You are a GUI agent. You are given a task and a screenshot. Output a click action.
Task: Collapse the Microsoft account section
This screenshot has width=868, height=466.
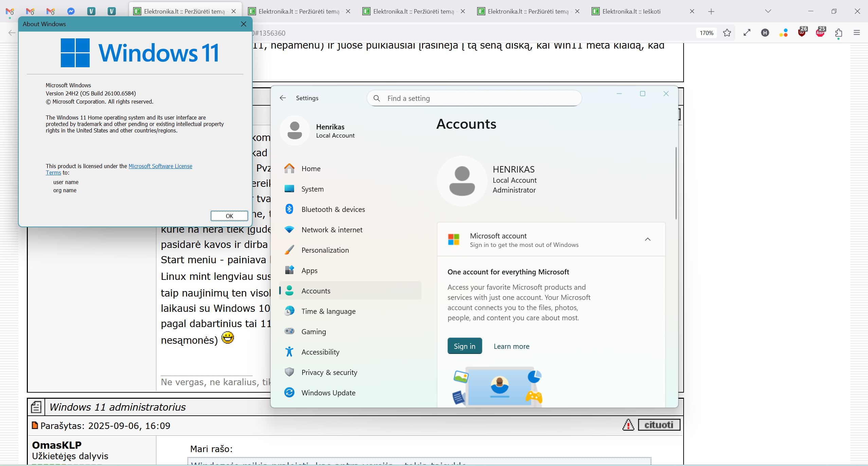pyautogui.click(x=648, y=239)
